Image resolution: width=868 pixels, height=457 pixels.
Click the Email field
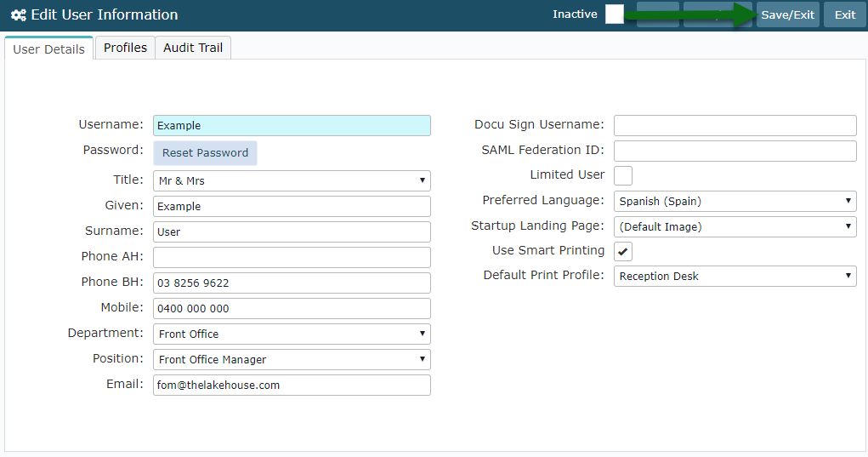click(292, 385)
